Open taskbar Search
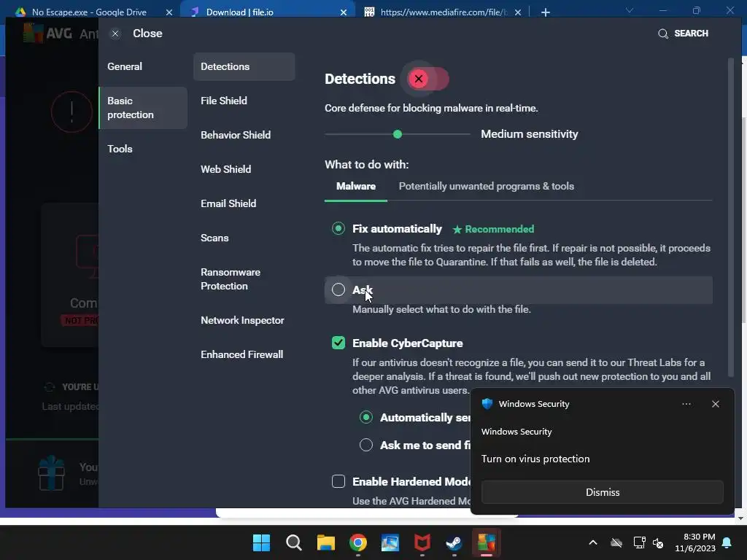Viewport: 747px width, 560px height. pyautogui.click(x=293, y=542)
